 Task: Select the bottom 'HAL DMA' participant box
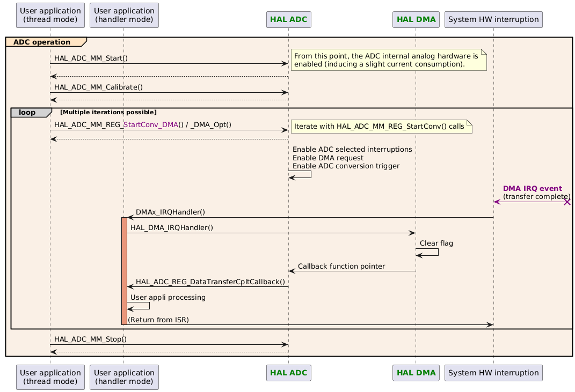(x=416, y=373)
